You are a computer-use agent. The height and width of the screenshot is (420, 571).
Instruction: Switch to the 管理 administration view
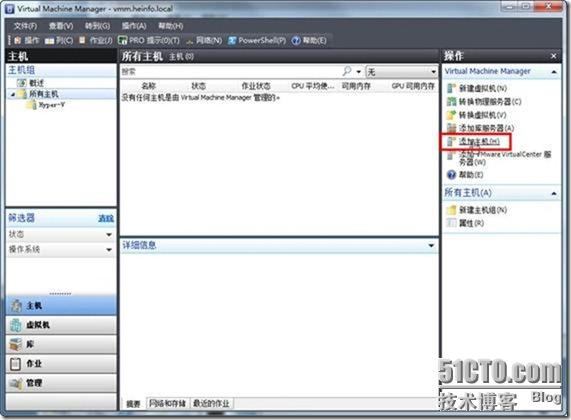61,383
